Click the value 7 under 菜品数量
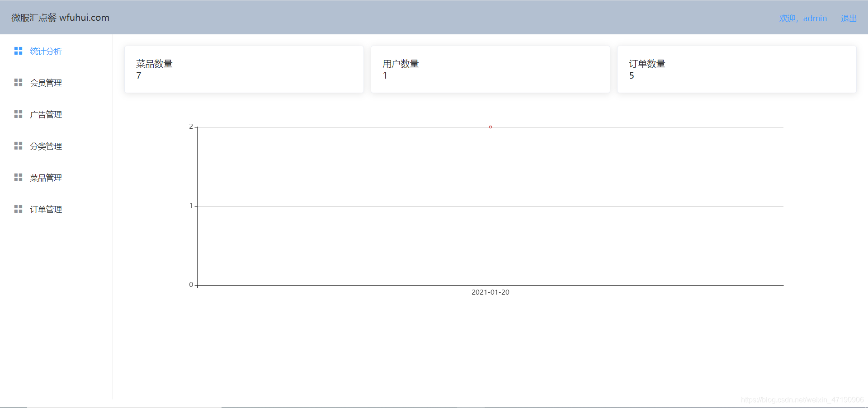 tap(139, 75)
